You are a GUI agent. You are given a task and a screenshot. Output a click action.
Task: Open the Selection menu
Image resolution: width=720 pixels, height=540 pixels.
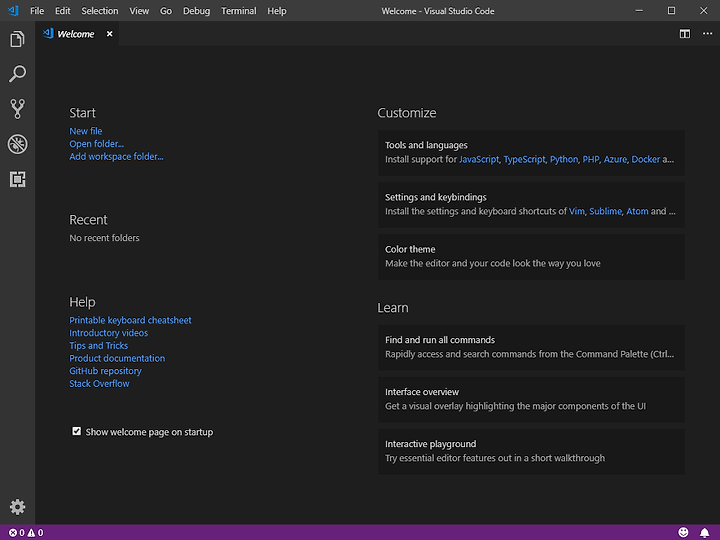[x=100, y=11]
